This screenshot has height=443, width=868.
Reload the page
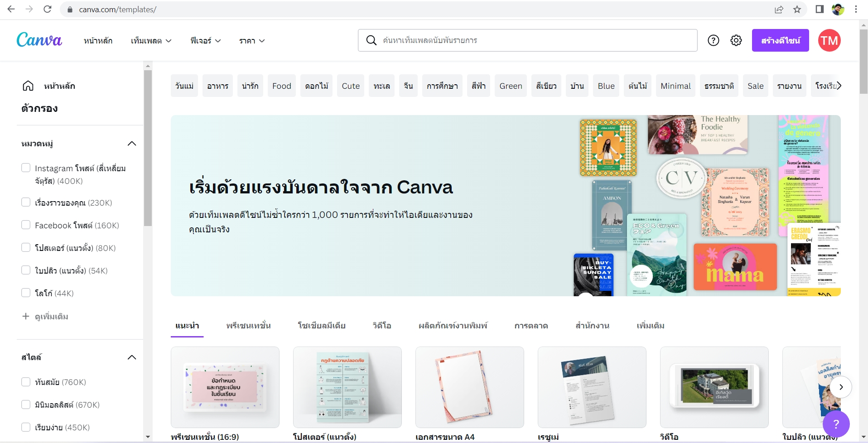pyautogui.click(x=48, y=9)
